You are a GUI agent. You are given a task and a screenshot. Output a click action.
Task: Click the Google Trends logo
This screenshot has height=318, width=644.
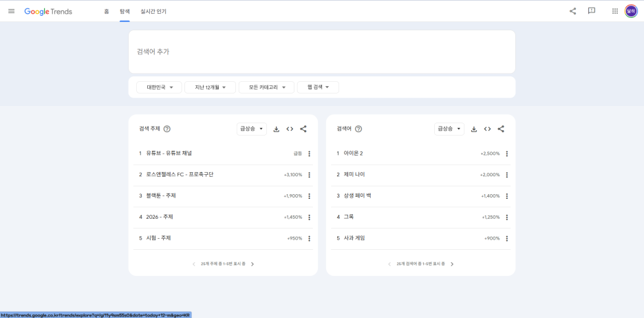[48, 12]
